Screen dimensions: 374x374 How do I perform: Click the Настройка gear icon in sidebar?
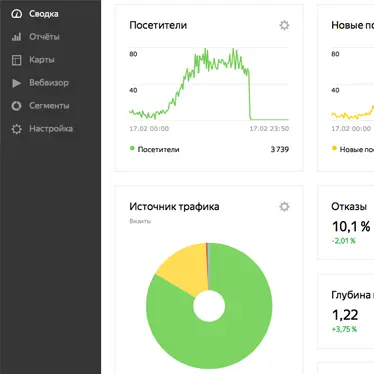(x=16, y=129)
